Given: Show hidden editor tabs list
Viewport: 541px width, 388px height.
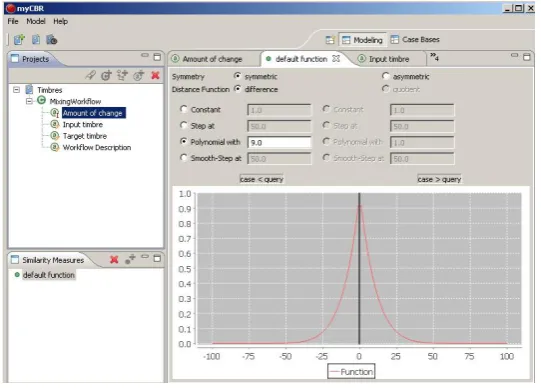Looking at the screenshot, I should pyautogui.click(x=434, y=57).
